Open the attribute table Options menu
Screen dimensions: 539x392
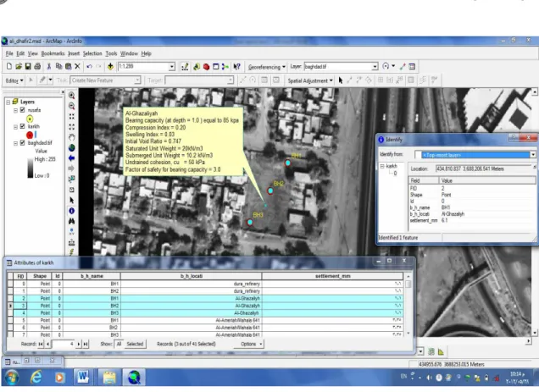248,344
